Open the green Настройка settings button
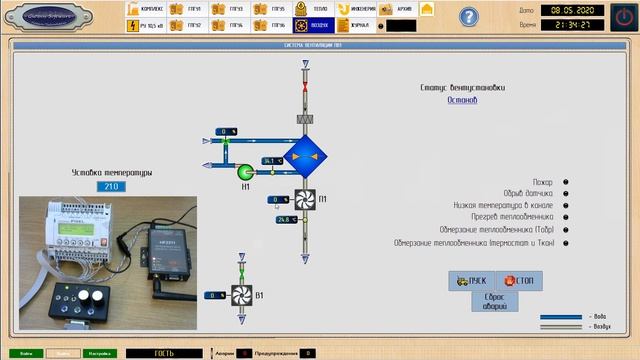The height and width of the screenshot is (360, 640). click(100, 353)
